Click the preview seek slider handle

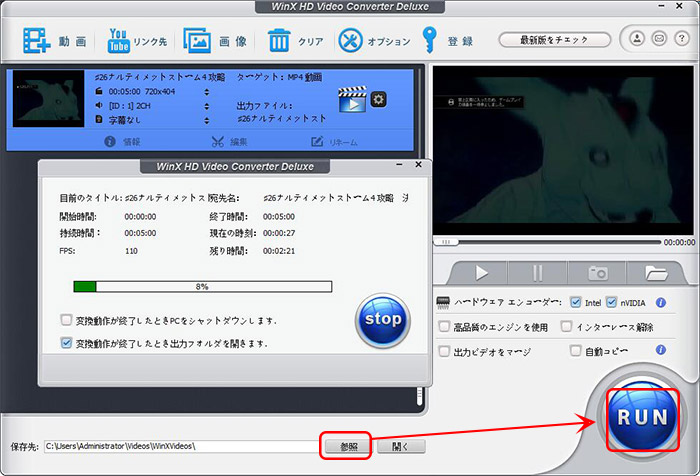(446, 242)
